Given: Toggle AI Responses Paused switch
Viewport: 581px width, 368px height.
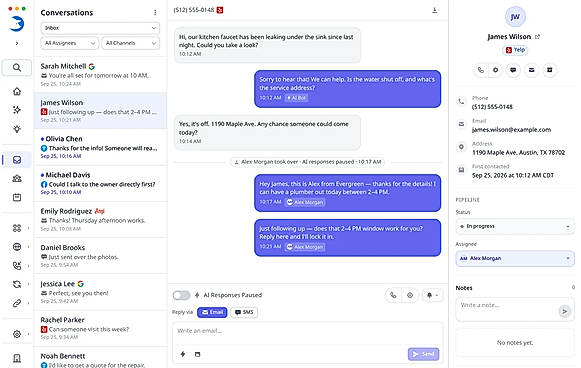Looking at the screenshot, I should pos(181,295).
